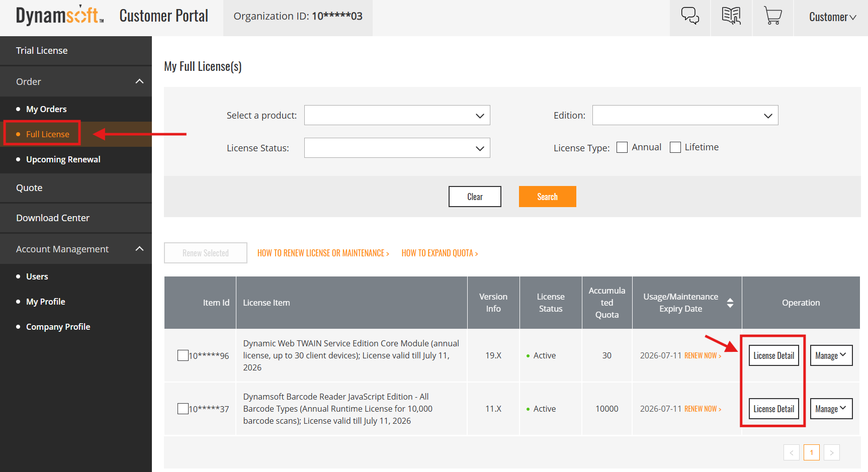Open the chat/messages icon in the header

[x=689, y=16]
